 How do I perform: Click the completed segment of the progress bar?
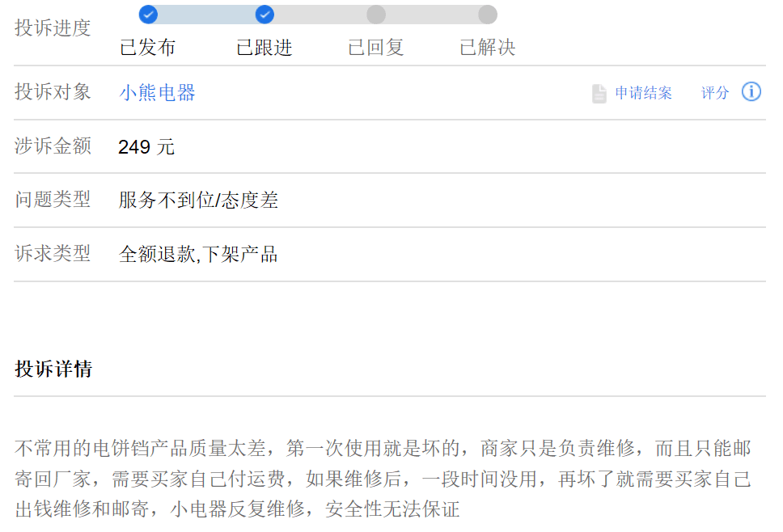(206, 14)
